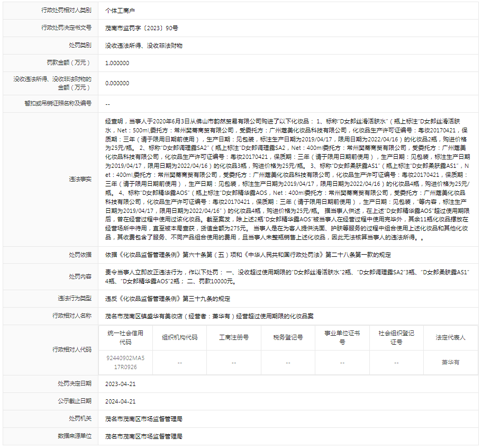Click the 处罚依据 legal basis text

pyautogui.click(x=248, y=255)
